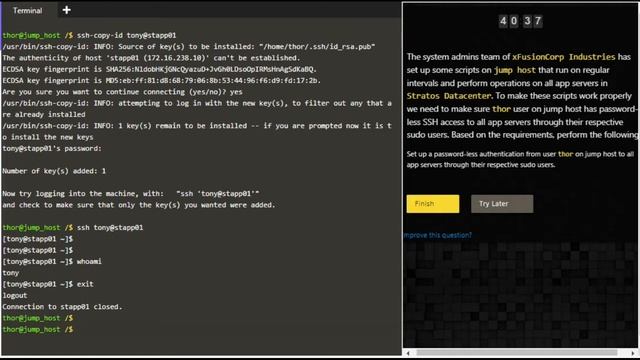Image resolution: width=640 pixels, height=360 pixels.
Task: Click the 'Now try logging into the machine' line
Action: pyautogui.click(x=131, y=193)
